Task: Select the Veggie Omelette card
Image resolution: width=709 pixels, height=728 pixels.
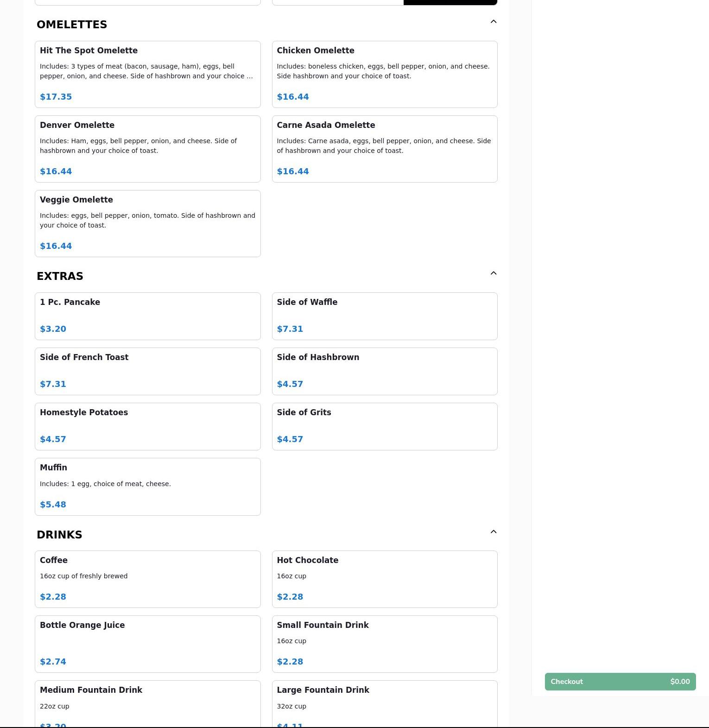Action: (x=147, y=223)
